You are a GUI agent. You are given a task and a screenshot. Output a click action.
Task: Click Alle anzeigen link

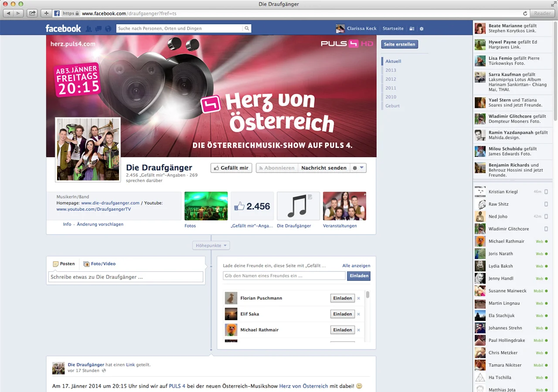(x=356, y=266)
